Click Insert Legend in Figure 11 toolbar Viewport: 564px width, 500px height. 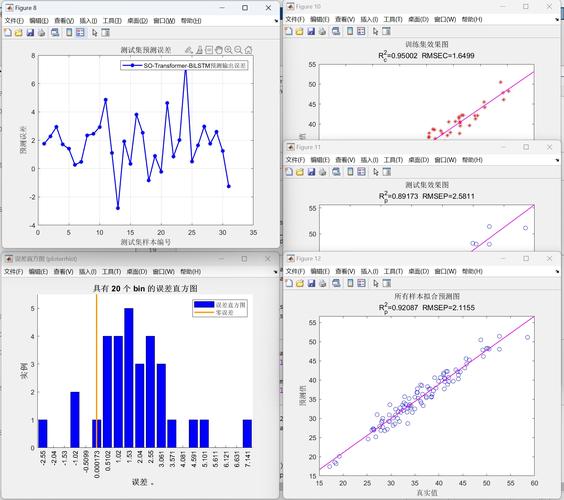coord(361,172)
